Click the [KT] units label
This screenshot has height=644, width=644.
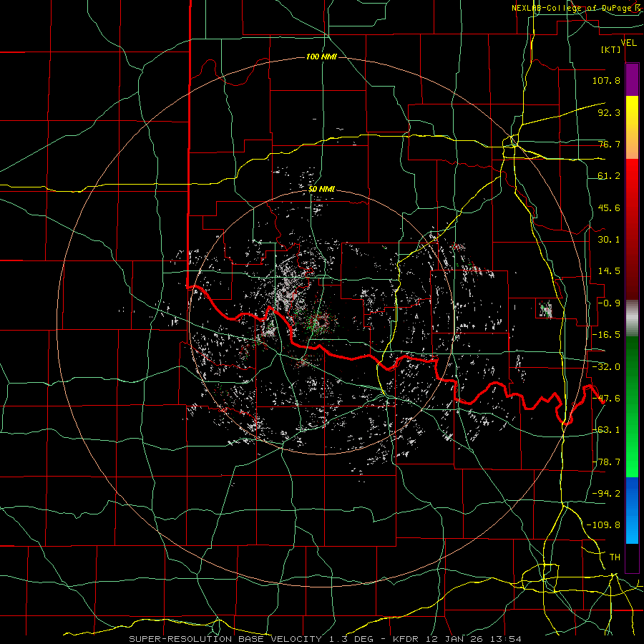(611, 49)
